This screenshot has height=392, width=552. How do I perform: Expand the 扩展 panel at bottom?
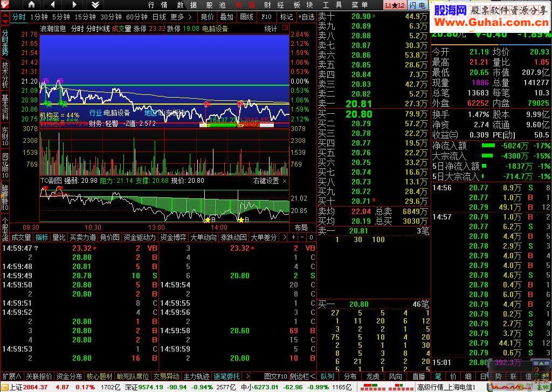[12, 376]
